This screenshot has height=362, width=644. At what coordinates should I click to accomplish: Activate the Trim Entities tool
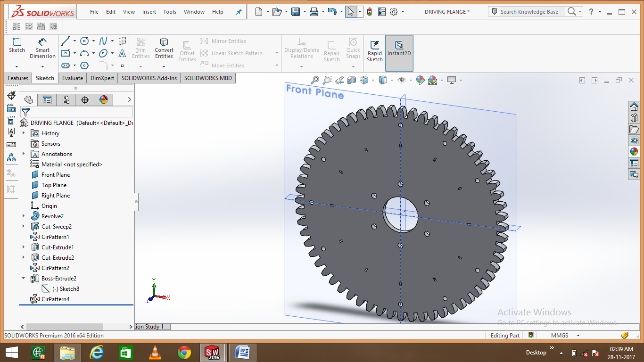pyautogui.click(x=140, y=47)
